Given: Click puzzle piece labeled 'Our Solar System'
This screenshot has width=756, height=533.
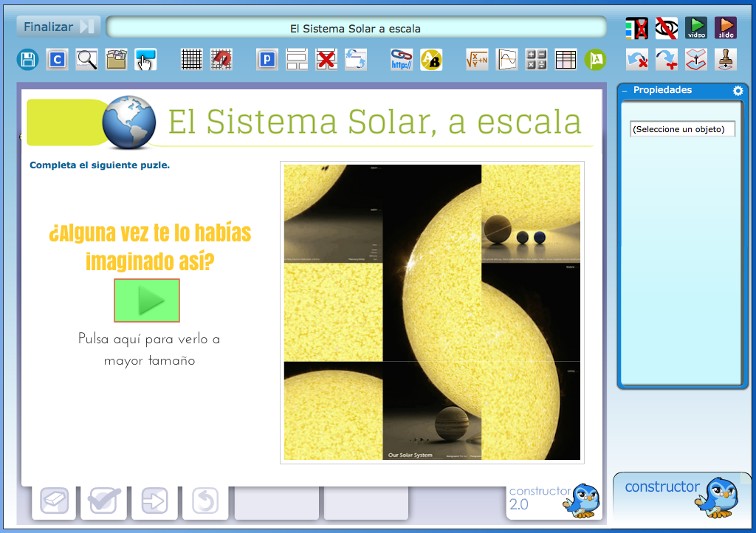Looking at the screenshot, I should click(432, 410).
